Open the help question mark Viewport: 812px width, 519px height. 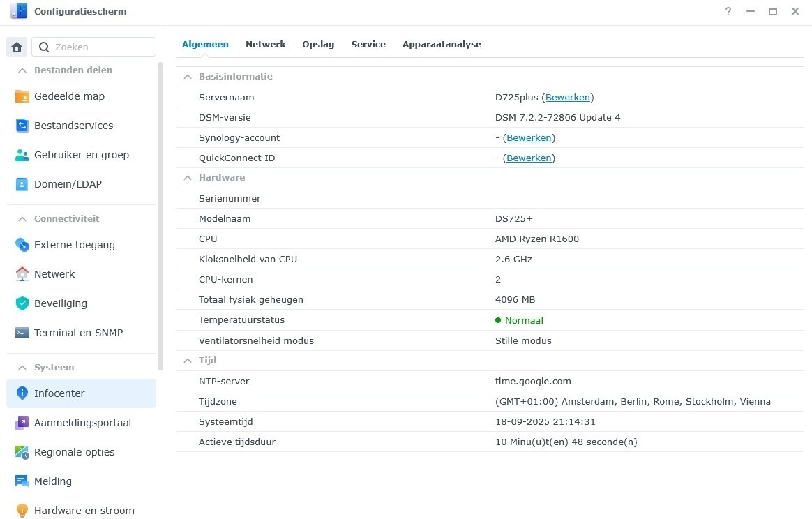pyautogui.click(x=728, y=11)
